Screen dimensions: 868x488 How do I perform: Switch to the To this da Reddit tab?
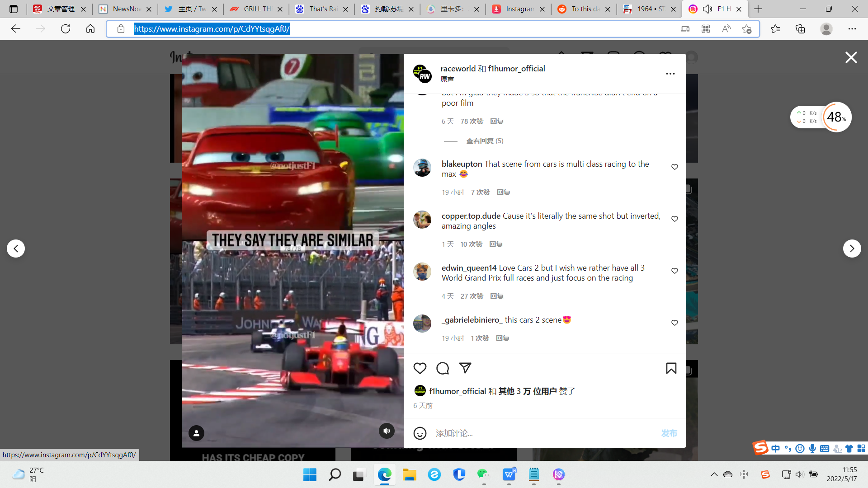[x=584, y=9]
